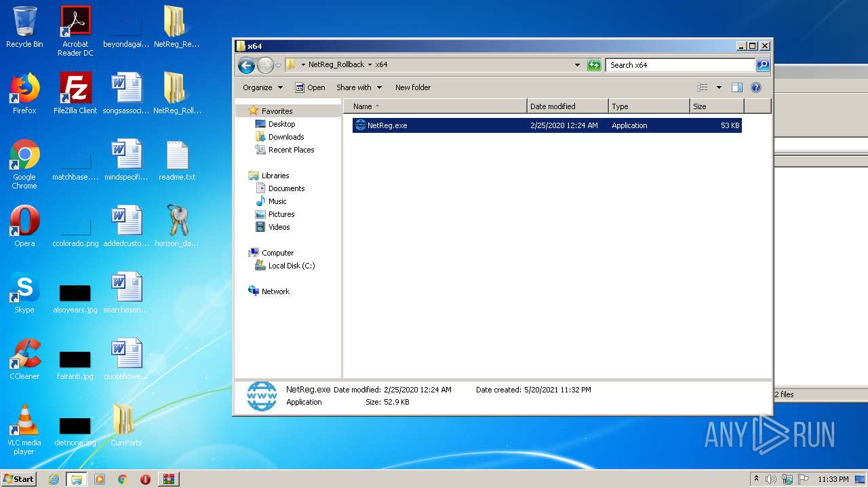The width and height of the screenshot is (868, 488).
Task: Click the green Refresh button
Action: [594, 65]
